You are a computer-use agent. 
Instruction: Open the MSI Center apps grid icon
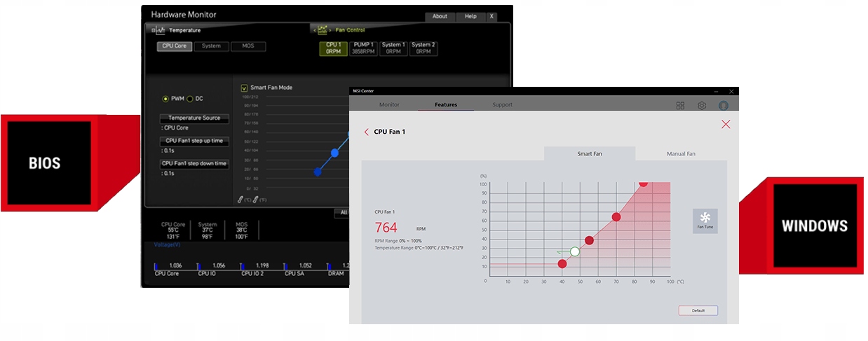click(x=680, y=106)
